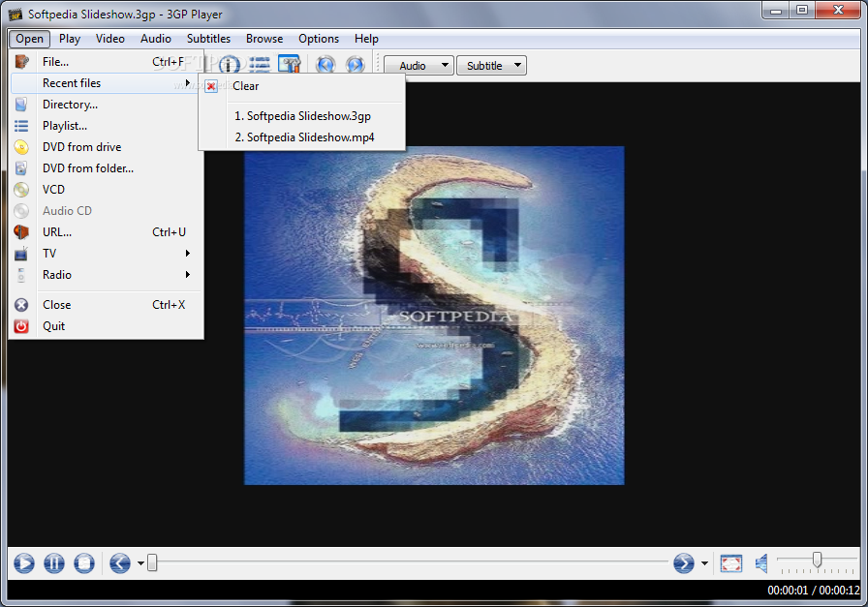This screenshot has height=607, width=868.
Task: Click the forward arrow seek button
Action: (684, 563)
